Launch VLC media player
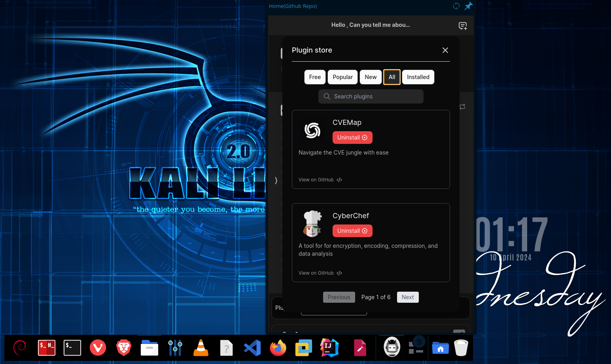The width and height of the screenshot is (611, 364). pyautogui.click(x=201, y=348)
